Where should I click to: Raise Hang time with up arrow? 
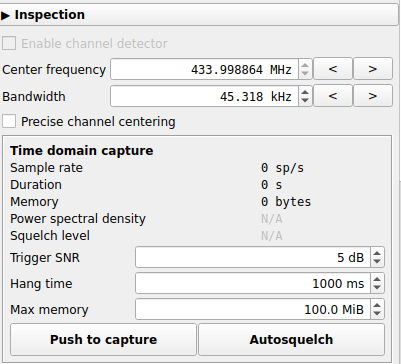377,279
